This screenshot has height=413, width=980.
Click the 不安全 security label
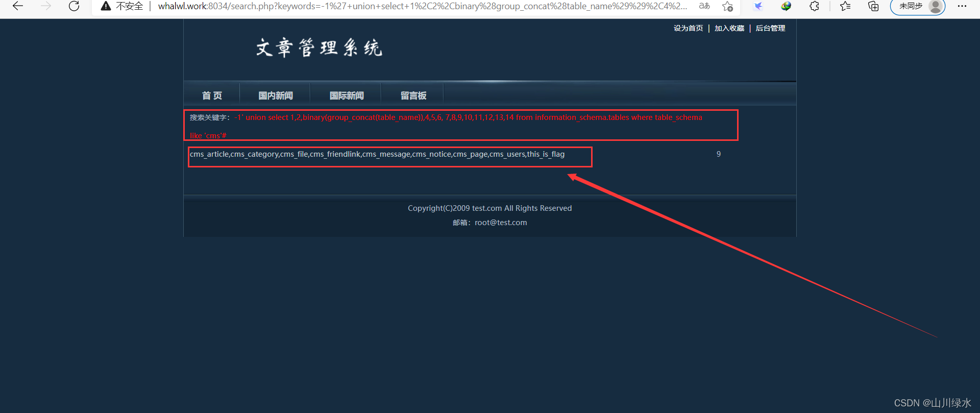(130, 6)
